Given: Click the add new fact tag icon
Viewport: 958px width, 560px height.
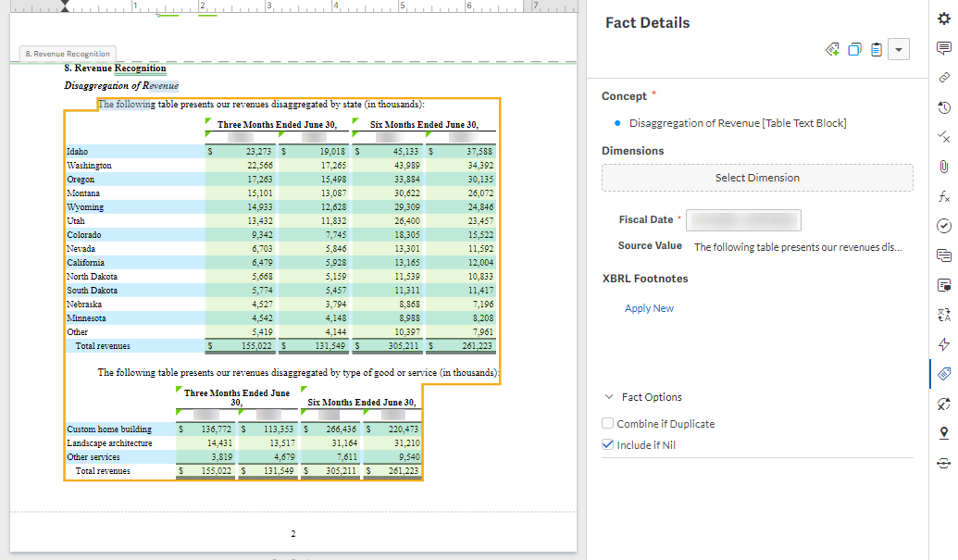Looking at the screenshot, I should tap(832, 50).
